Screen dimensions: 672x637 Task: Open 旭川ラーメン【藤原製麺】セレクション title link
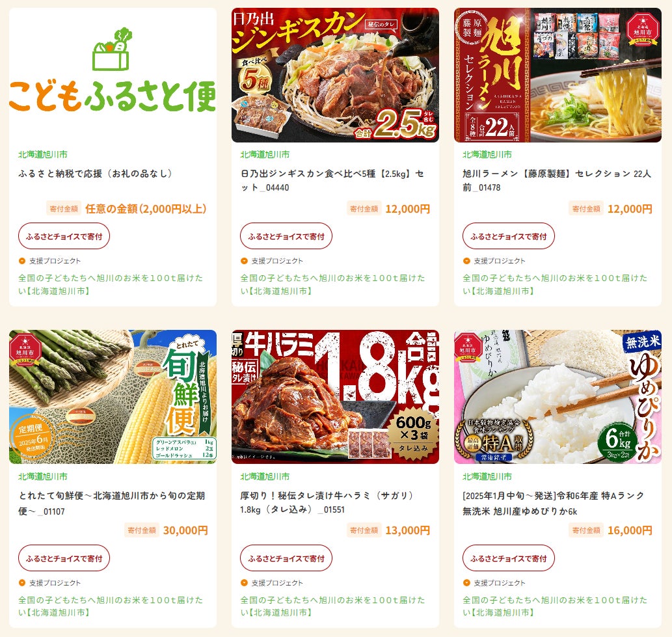[x=557, y=180]
